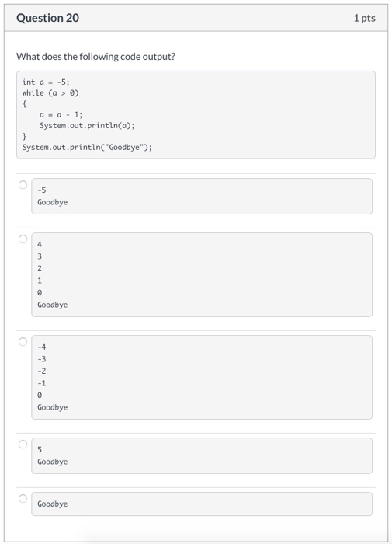Click the "What does the following code output?" prompt
Screen dimensions: 392x544
pyautogui.click(x=95, y=56)
